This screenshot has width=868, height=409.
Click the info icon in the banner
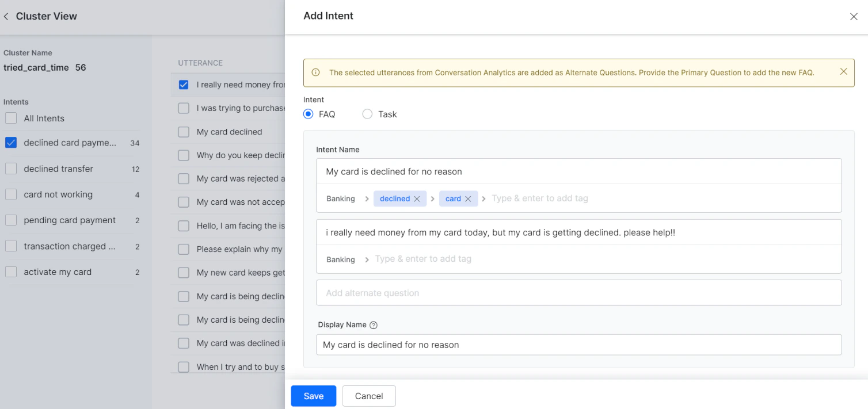coord(315,72)
